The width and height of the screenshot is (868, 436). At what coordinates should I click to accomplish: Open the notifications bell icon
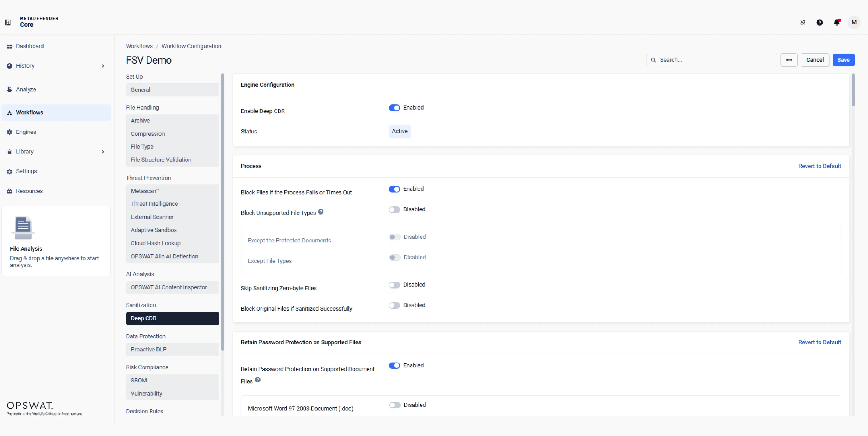click(x=837, y=23)
